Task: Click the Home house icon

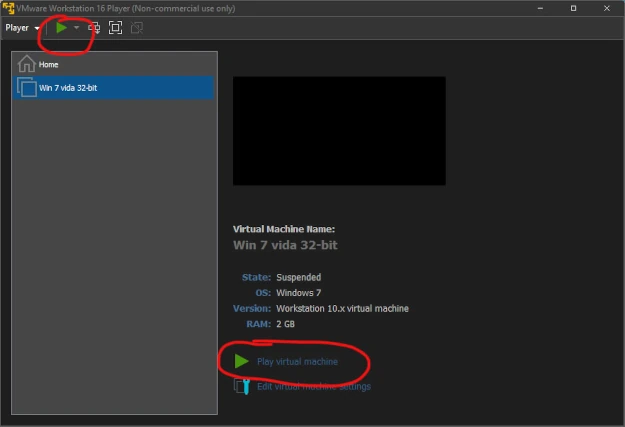Action: (x=27, y=64)
